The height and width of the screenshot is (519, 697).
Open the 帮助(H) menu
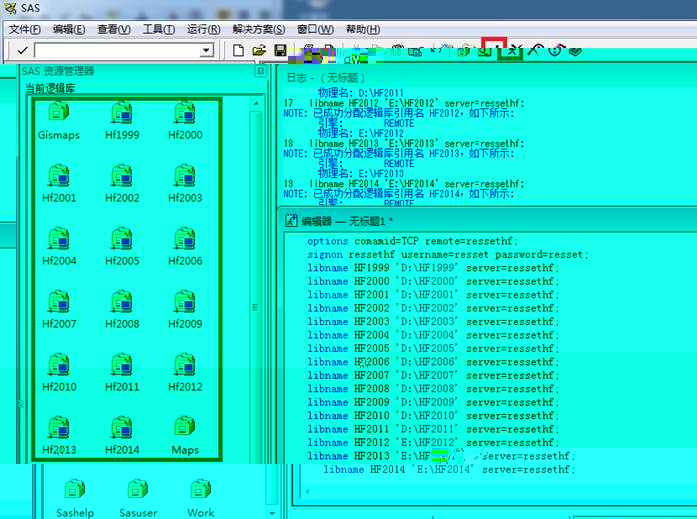point(363,29)
